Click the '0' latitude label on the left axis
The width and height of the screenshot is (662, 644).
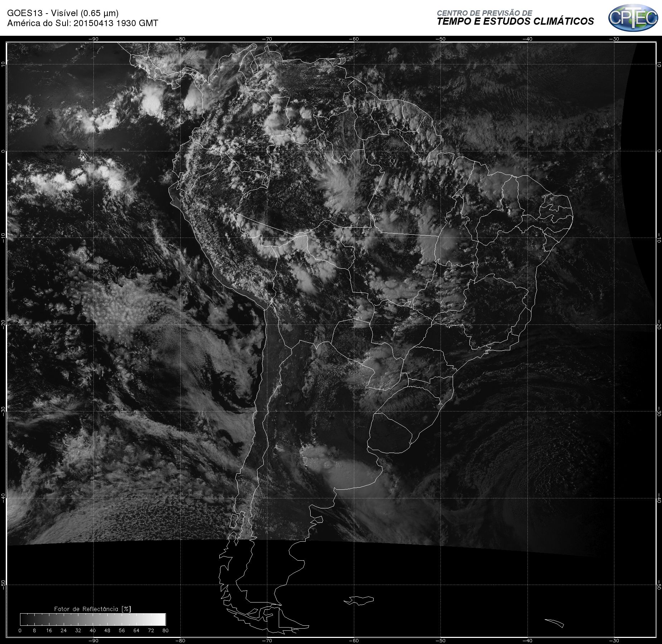(x=3, y=151)
